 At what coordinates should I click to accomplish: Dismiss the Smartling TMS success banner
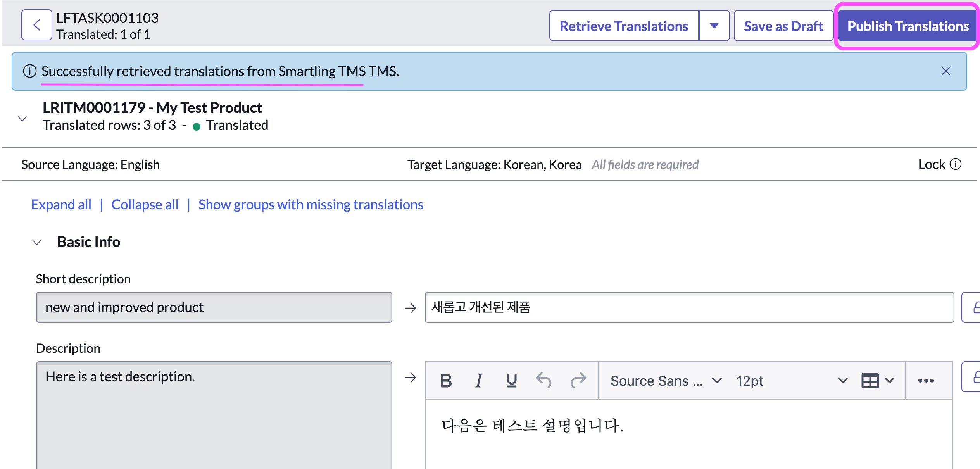[946, 71]
